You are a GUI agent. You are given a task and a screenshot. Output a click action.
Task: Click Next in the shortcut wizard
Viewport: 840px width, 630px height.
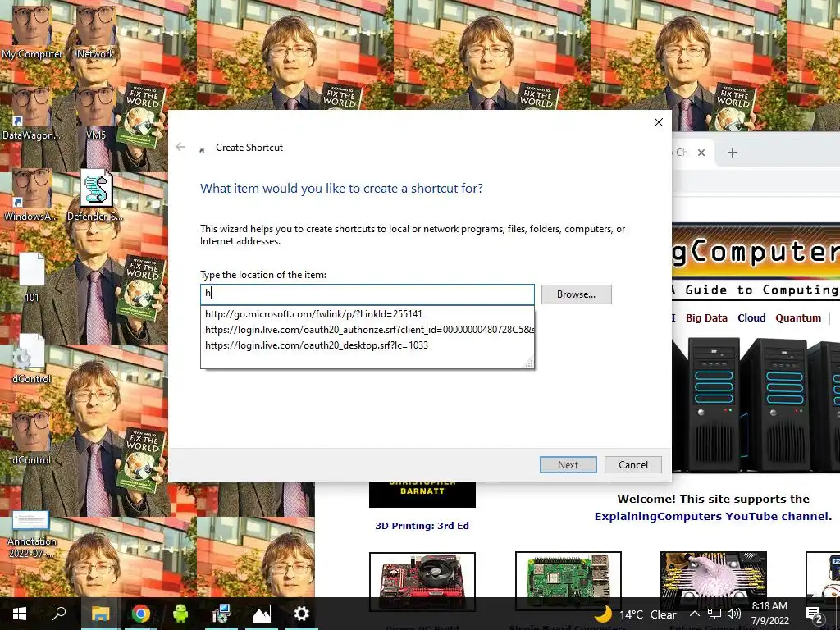pos(568,464)
